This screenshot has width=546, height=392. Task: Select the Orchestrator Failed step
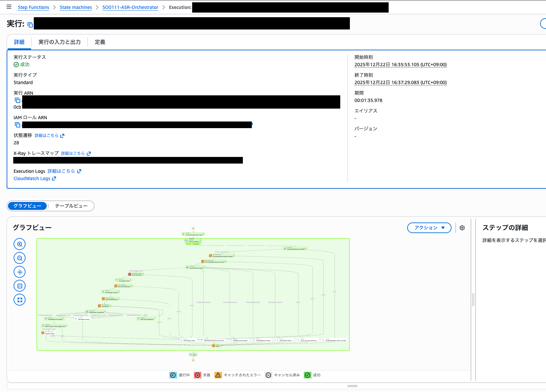(x=189, y=340)
